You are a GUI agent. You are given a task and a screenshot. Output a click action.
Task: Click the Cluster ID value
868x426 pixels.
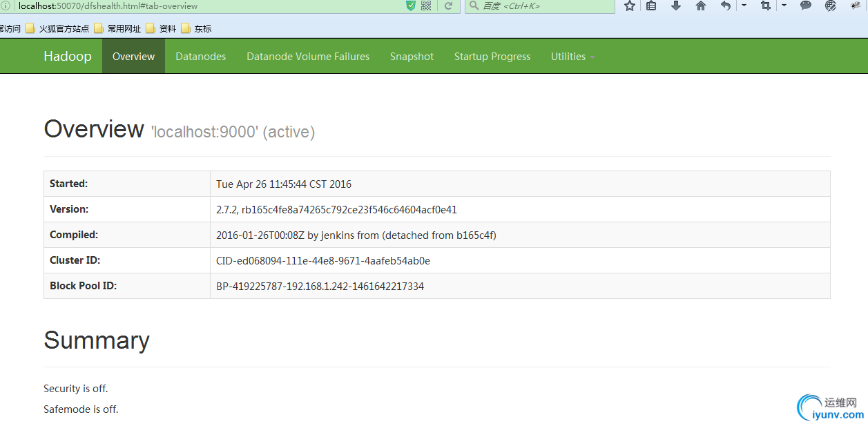(323, 261)
